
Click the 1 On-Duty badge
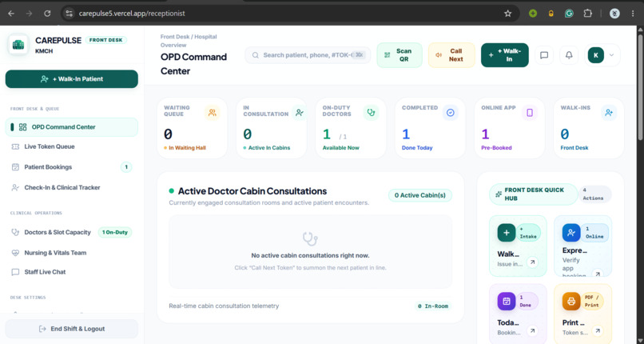pyautogui.click(x=114, y=232)
